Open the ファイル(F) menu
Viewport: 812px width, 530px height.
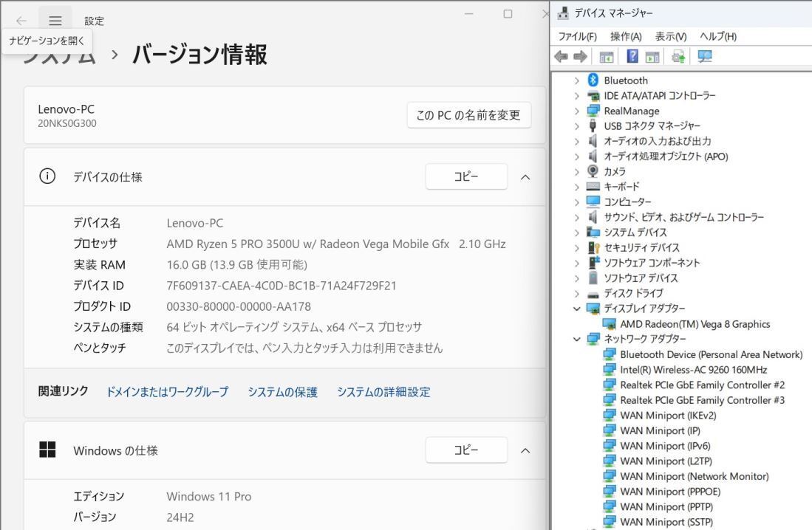pyautogui.click(x=577, y=36)
